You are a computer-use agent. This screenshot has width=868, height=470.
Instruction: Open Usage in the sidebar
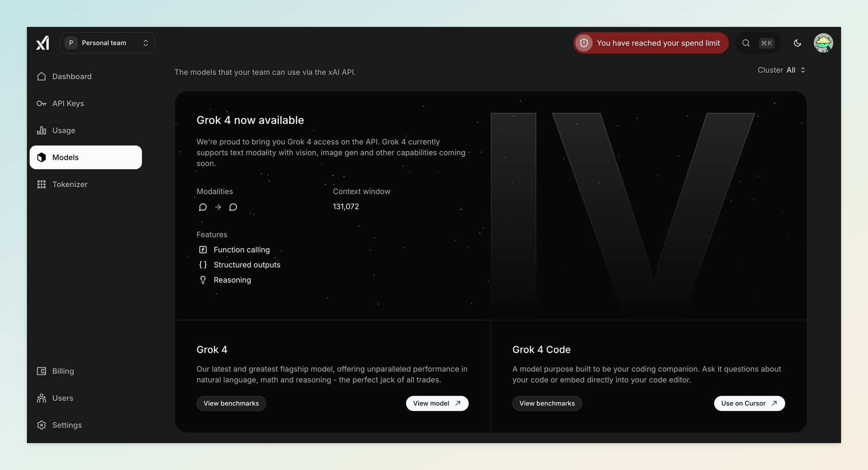pos(63,130)
